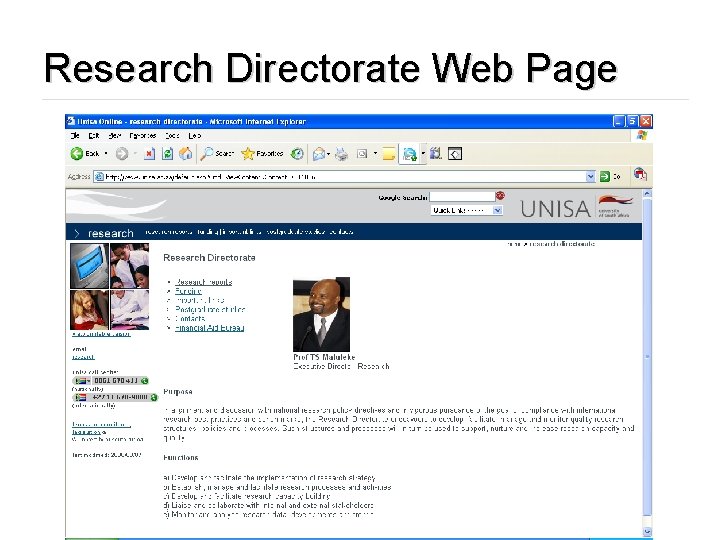Open the Help menu
720x540 pixels.
(x=195, y=135)
